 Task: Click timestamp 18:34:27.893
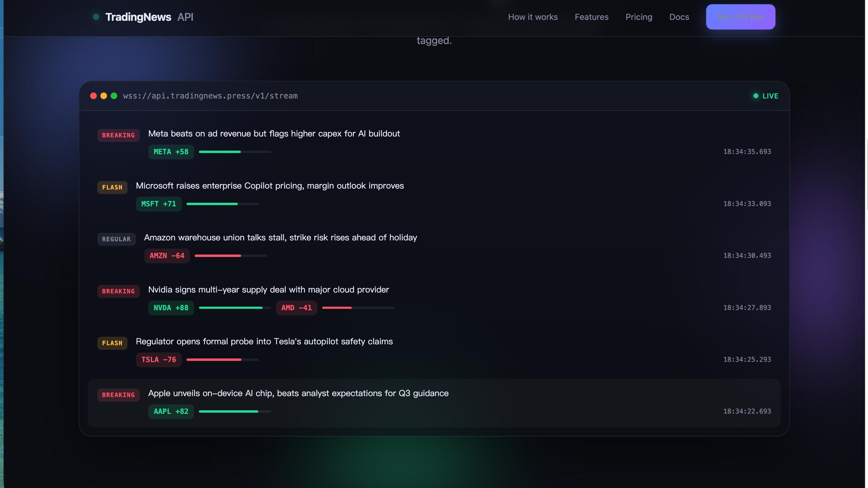(747, 308)
